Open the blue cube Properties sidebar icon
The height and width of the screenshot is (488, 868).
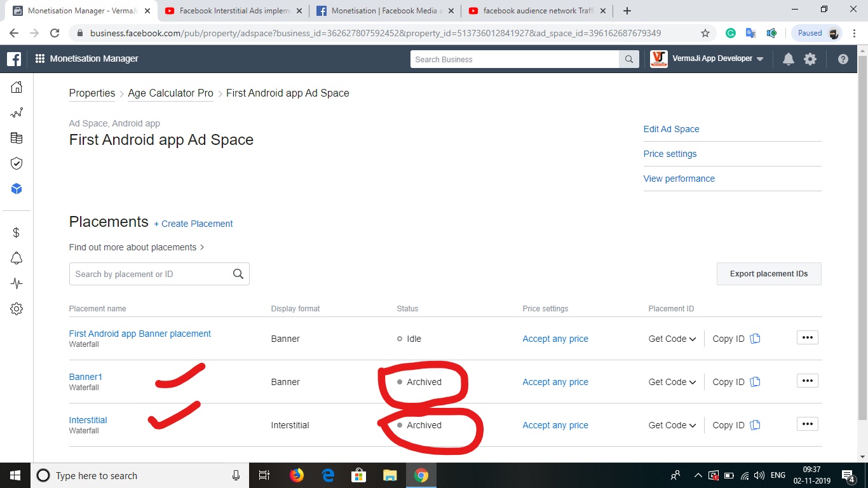click(x=17, y=189)
